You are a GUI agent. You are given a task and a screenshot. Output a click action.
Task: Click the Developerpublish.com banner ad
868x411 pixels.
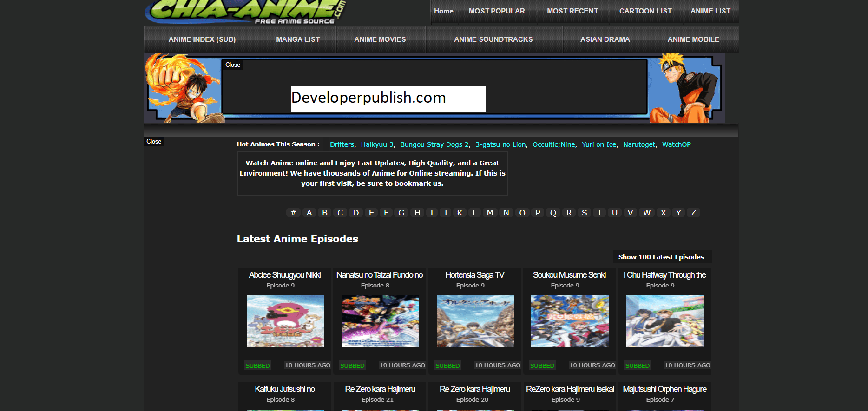click(388, 99)
